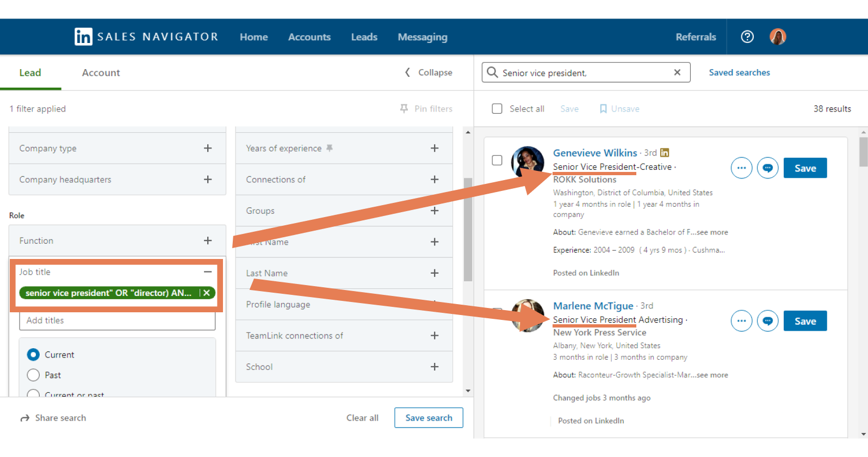
Task: Click the 38 results count text
Action: pos(832,109)
